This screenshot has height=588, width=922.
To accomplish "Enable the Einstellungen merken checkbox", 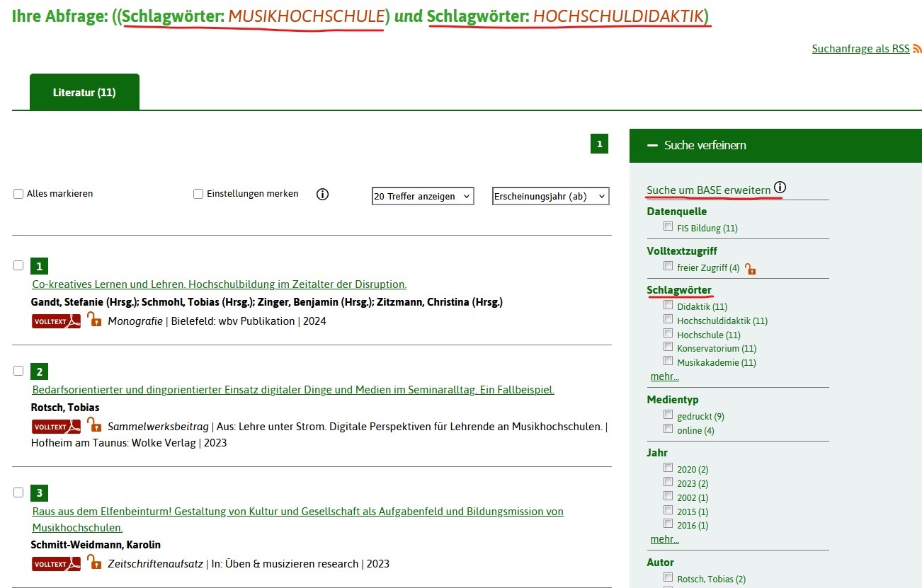I will 198,194.
